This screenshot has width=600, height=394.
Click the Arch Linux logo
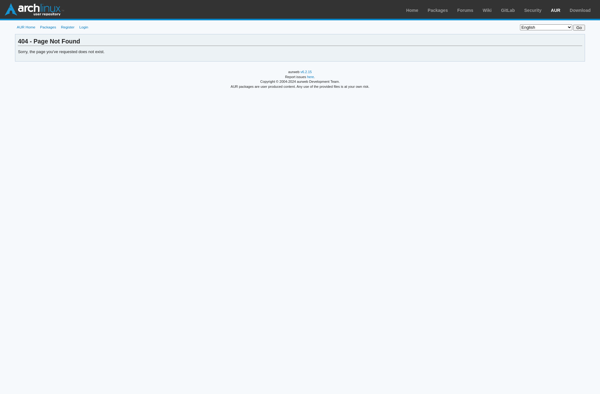34,10
